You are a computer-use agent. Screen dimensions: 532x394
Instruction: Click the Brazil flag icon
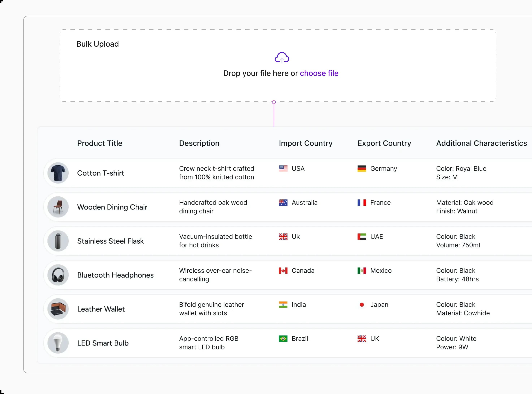[283, 339]
